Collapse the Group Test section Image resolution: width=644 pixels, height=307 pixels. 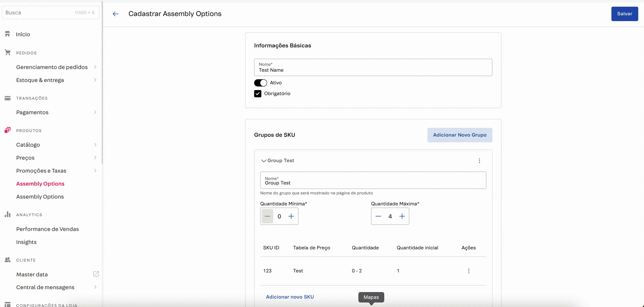click(x=264, y=161)
